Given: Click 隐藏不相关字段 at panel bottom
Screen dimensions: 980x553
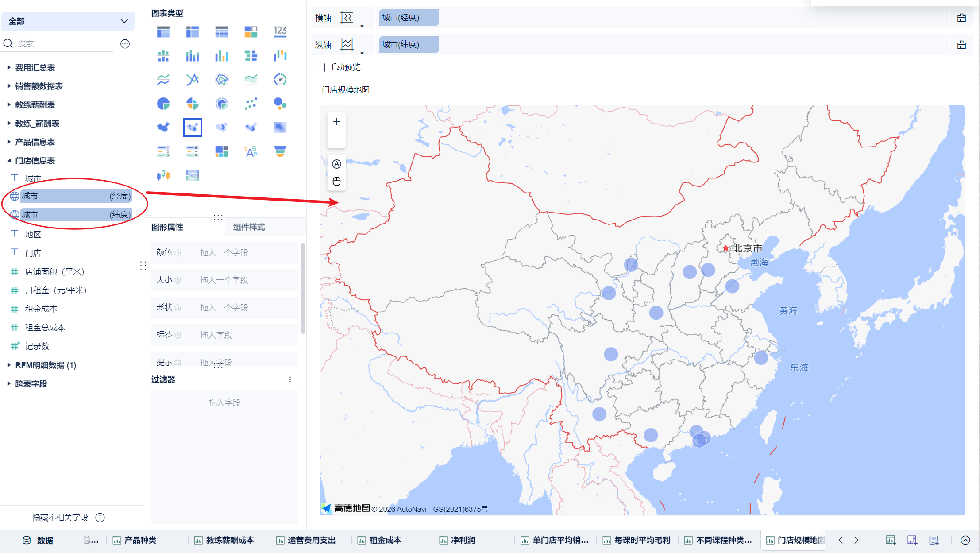Looking at the screenshot, I should point(60,518).
